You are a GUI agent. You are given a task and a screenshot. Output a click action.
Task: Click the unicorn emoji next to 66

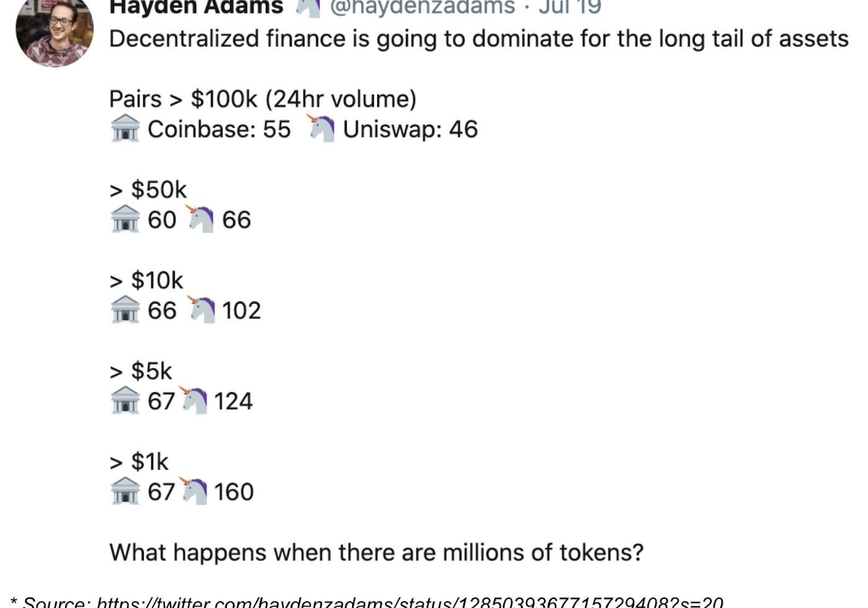[200, 219]
